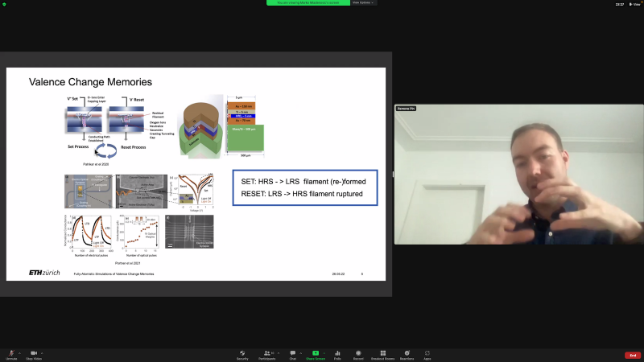The width and height of the screenshot is (644, 362).
Task: Open the Reactions menu
Action: click(407, 355)
